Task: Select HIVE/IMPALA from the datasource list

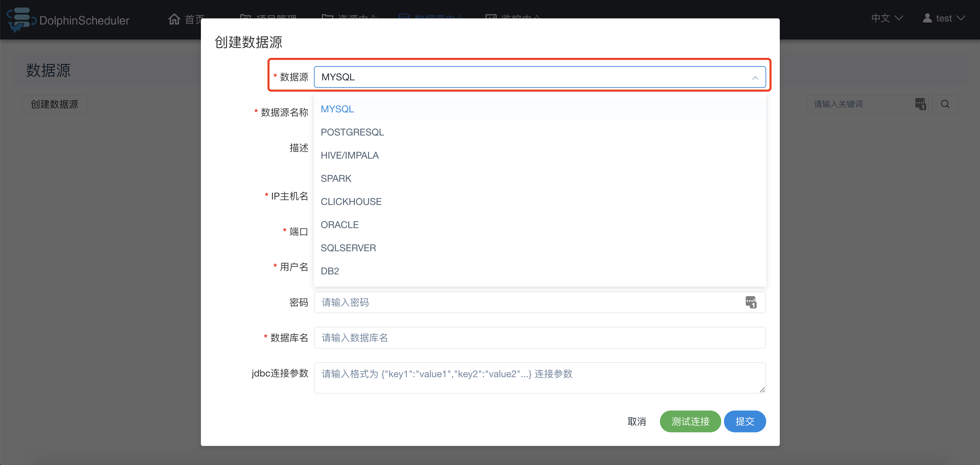Action: 539,156
